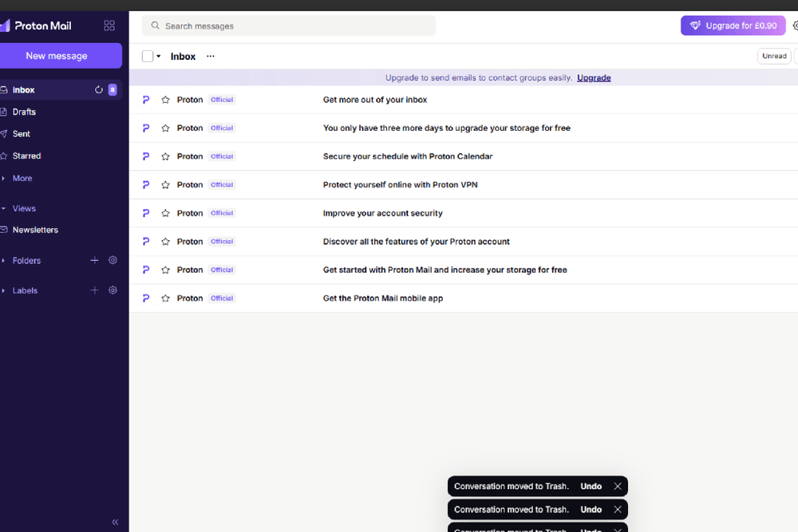Image resolution: width=798 pixels, height=532 pixels.
Task: Star 'Secure your schedule with Proton Calendar' email
Action: pos(165,156)
